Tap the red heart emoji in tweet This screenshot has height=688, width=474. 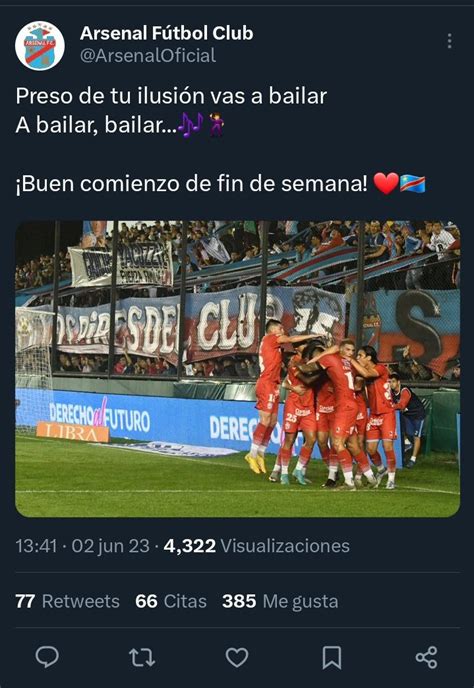click(x=386, y=183)
